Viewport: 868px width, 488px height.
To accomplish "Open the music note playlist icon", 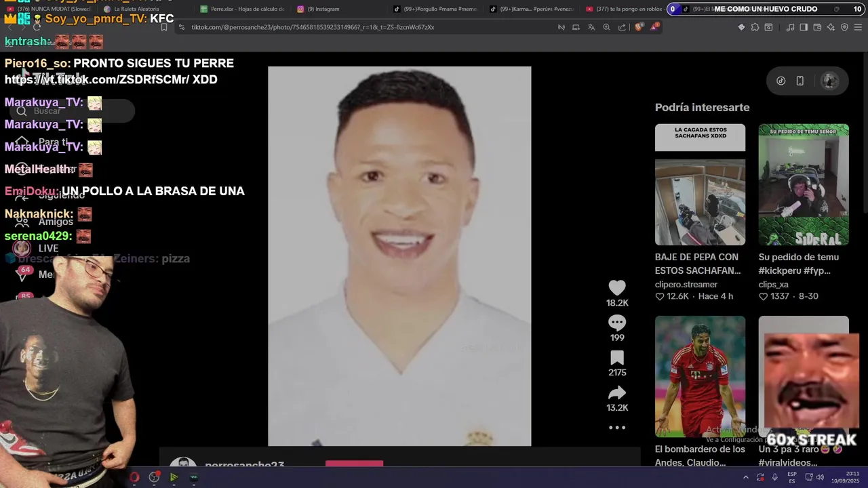I will tap(790, 27).
